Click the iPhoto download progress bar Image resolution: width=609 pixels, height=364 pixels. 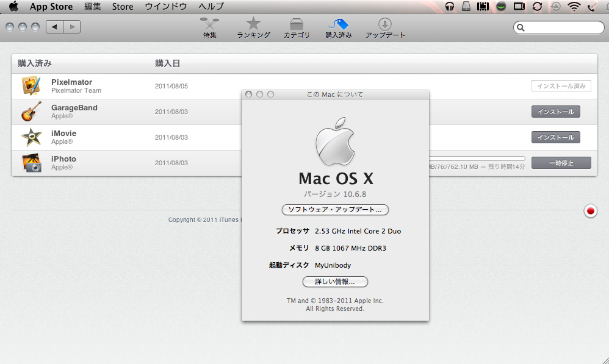477,159
